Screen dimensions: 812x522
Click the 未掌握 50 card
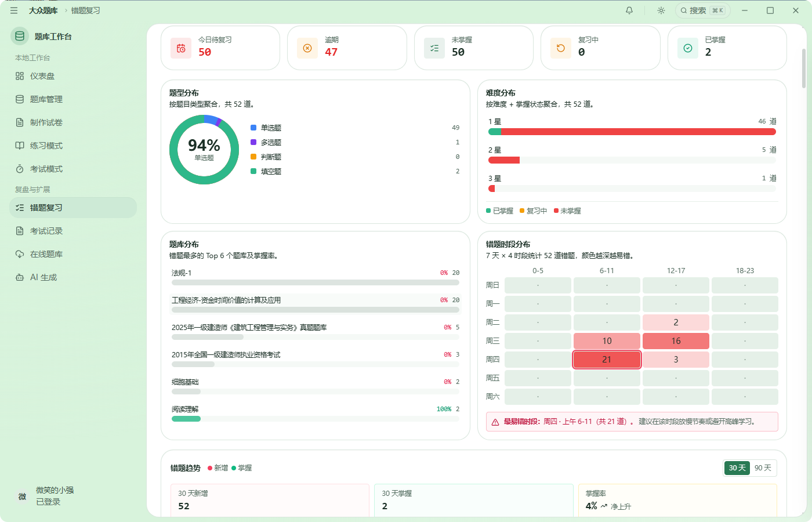474,48
